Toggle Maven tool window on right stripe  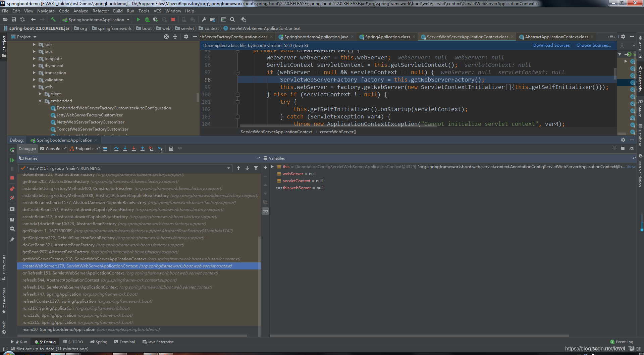tap(640, 108)
